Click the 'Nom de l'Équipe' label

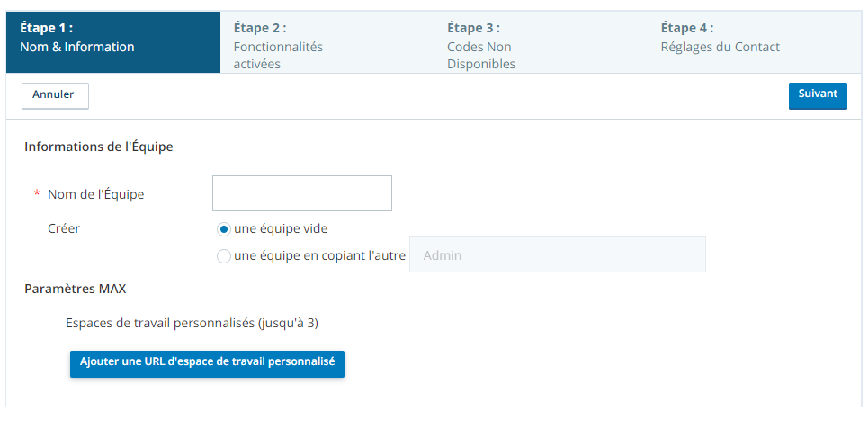pyautogui.click(x=95, y=194)
